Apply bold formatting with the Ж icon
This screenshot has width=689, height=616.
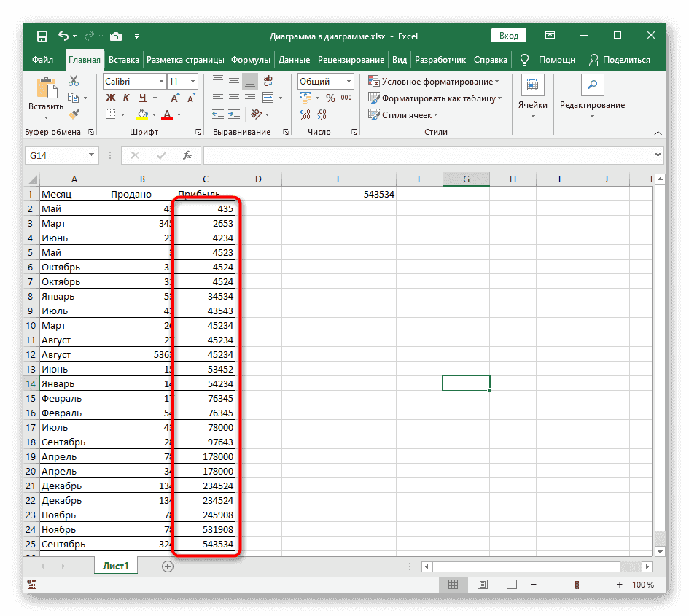click(109, 97)
